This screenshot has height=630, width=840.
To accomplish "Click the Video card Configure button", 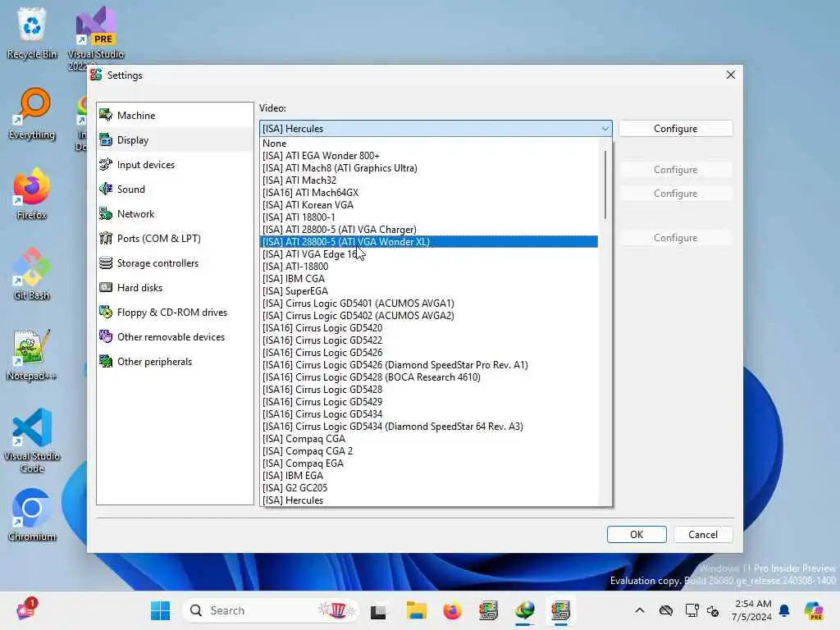I will [x=675, y=129].
